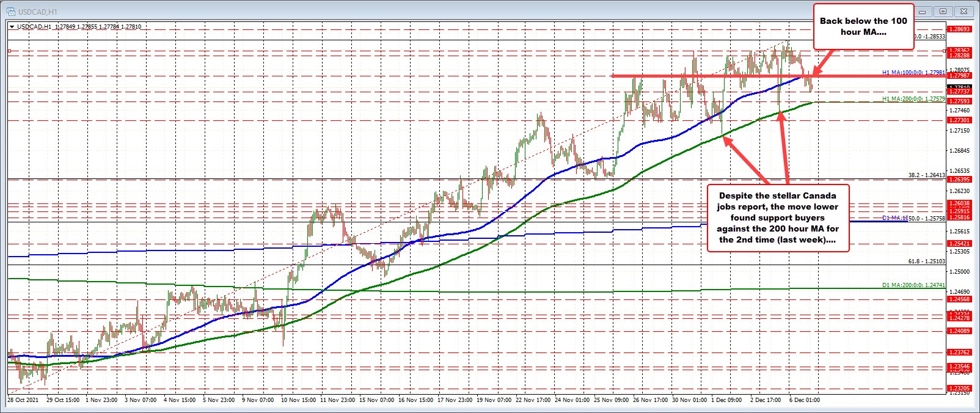The width and height of the screenshot is (980, 413).
Task: Select the 1.23205 red price label
Action: coord(959,388)
